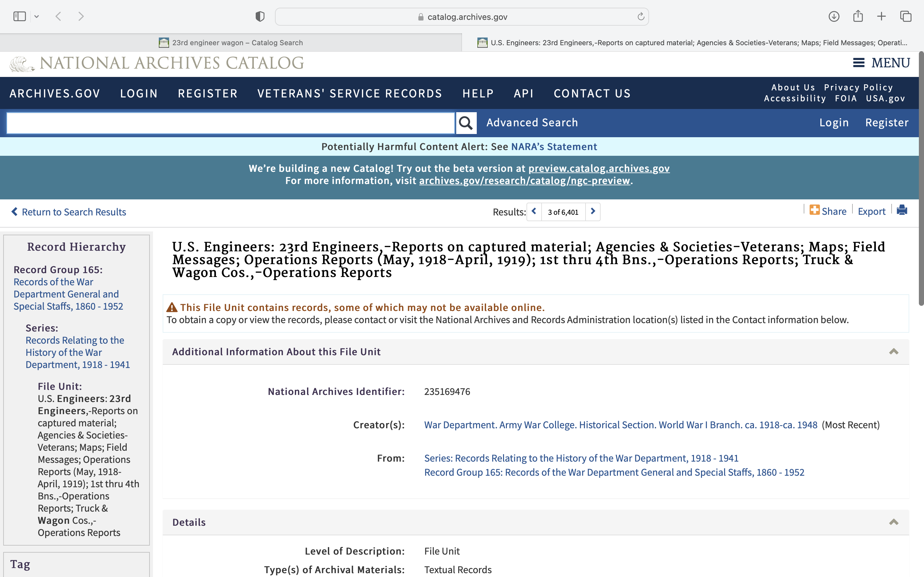
Task: Open Advanced Search link
Action: [532, 122]
